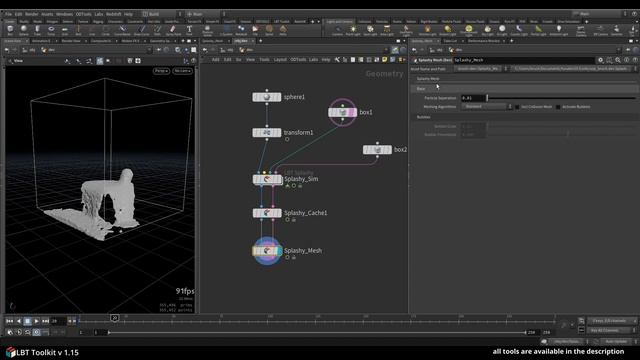This screenshot has height=360, width=640.
Task: Click the stop playback button
Action: [27, 321]
